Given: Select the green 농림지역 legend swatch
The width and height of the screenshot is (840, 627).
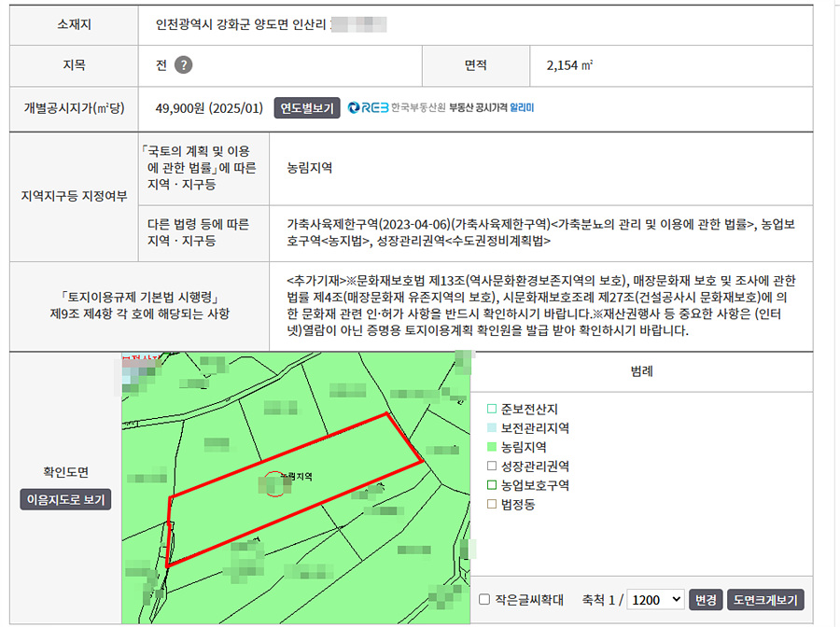Looking at the screenshot, I should 492,448.
